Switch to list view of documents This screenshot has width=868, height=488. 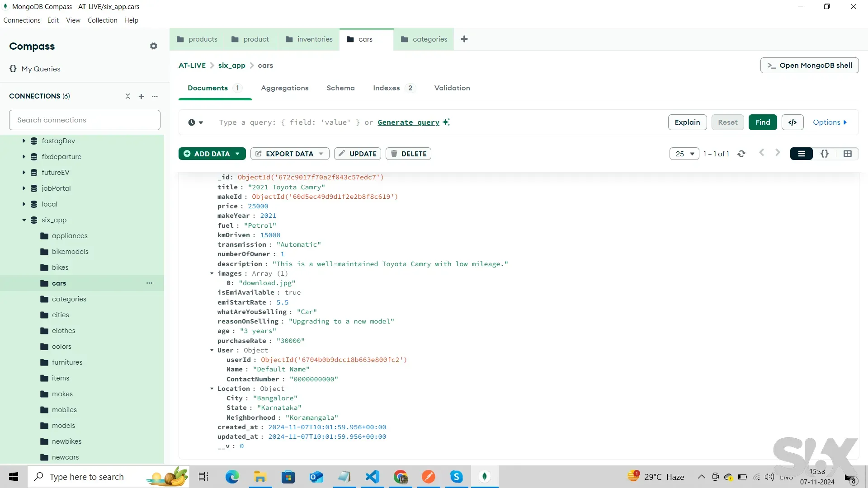pos(801,154)
